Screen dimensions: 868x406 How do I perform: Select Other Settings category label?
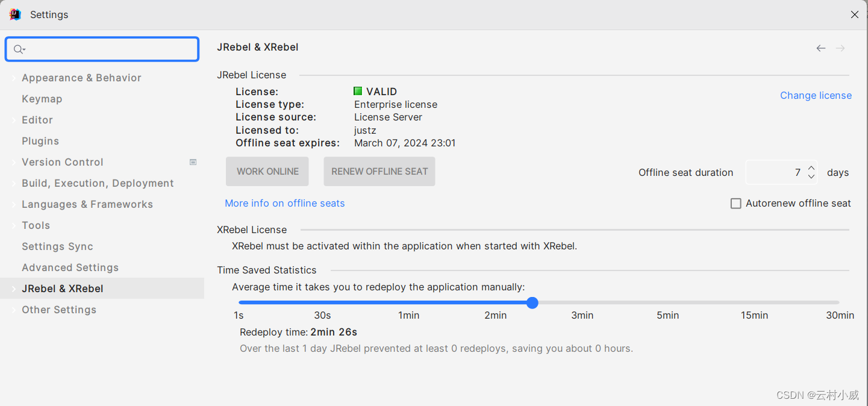pyautogui.click(x=59, y=310)
